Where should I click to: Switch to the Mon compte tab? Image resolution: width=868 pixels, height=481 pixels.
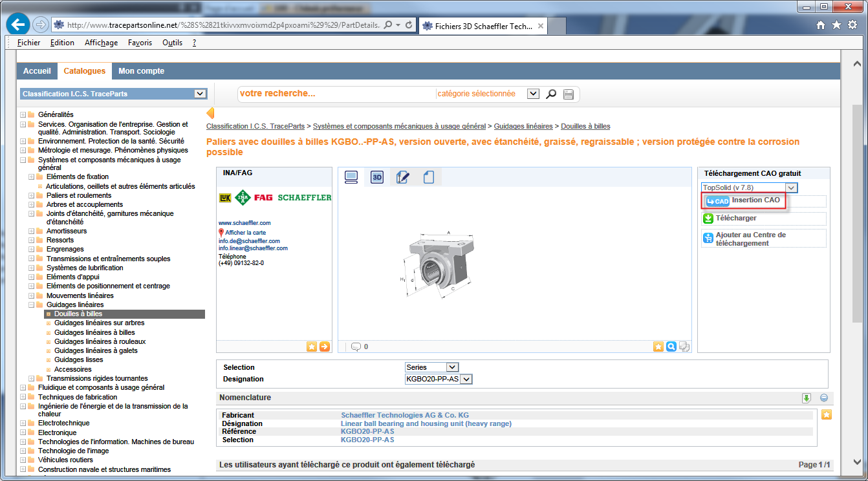pyautogui.click(x=141, y=71)
